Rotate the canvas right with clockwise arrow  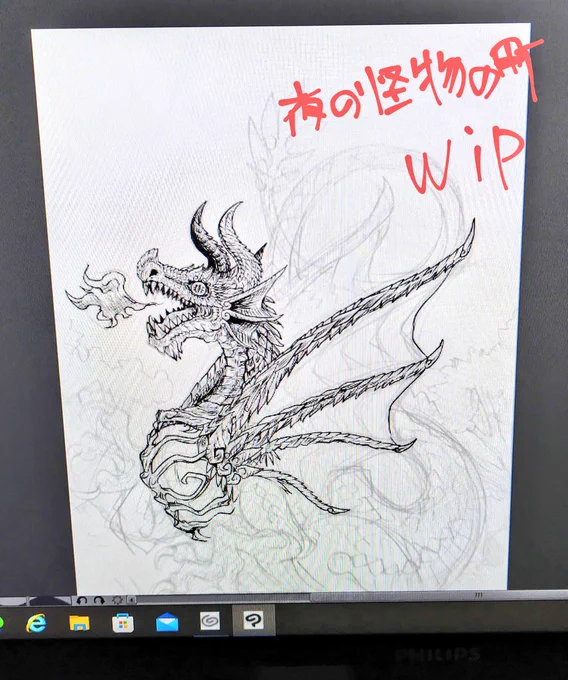[x=99, y=600]
